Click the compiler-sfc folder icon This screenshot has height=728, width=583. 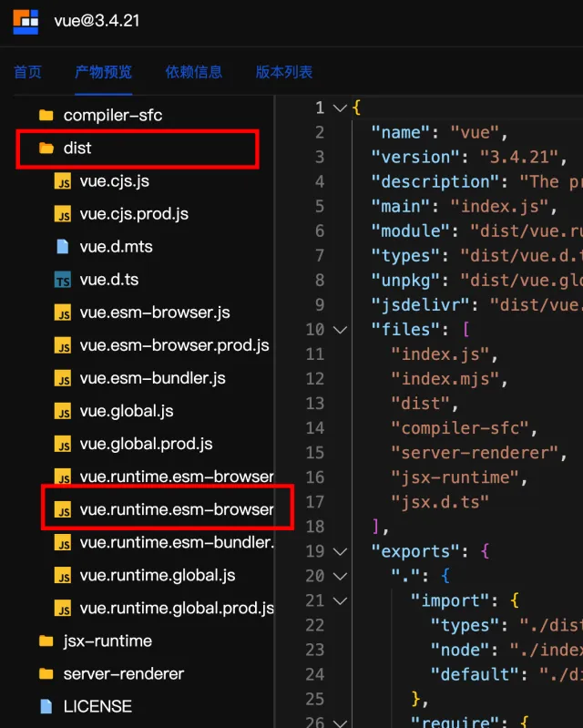46,115
